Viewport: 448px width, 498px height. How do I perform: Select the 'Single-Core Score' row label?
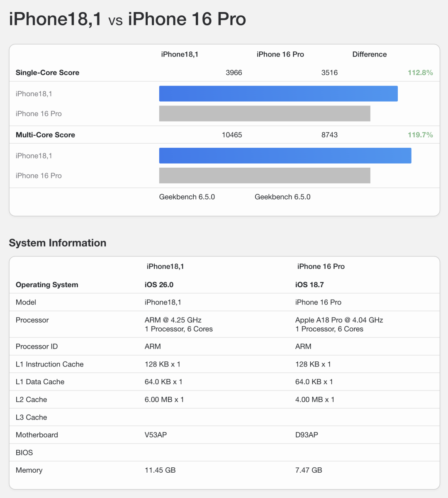click(47, 73)
